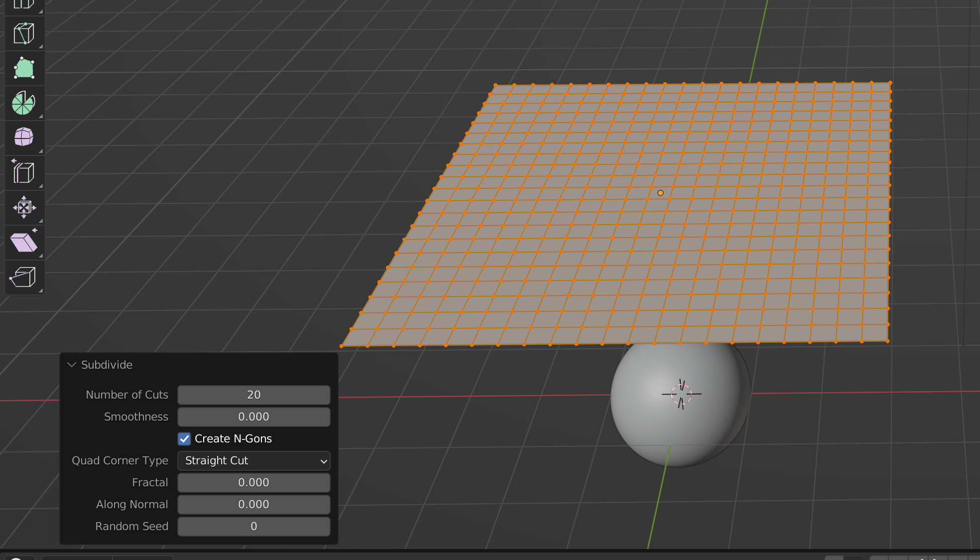Select the Shear tool
The width and height of the screenshot is (980, 560).
click(x=24, y=242)
